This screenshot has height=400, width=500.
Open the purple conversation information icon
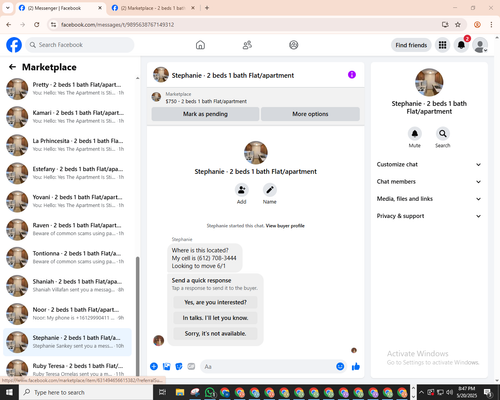352,75
